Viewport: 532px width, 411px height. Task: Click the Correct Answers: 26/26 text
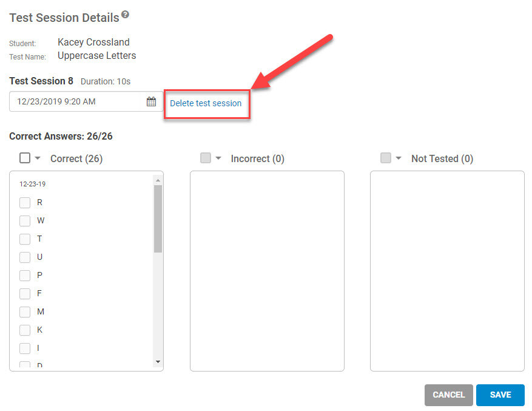point(61,136)
